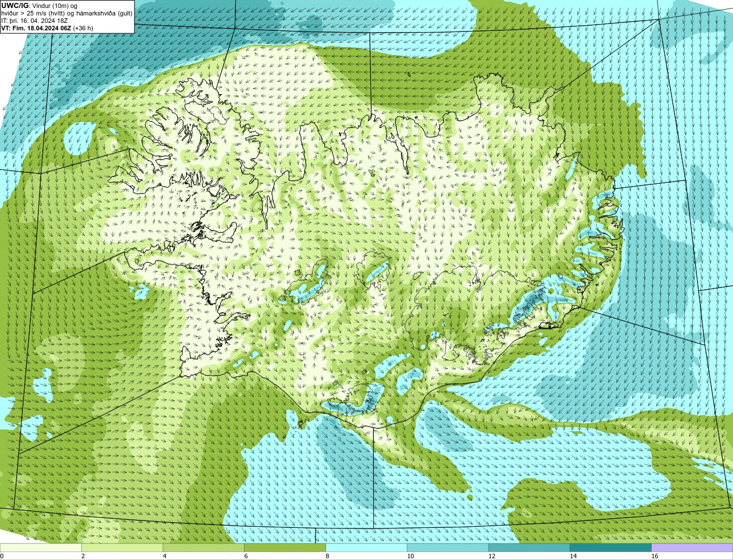Click the '8' label on the color scale
Viewport: 733px width, 560px height.
(328, 556)
